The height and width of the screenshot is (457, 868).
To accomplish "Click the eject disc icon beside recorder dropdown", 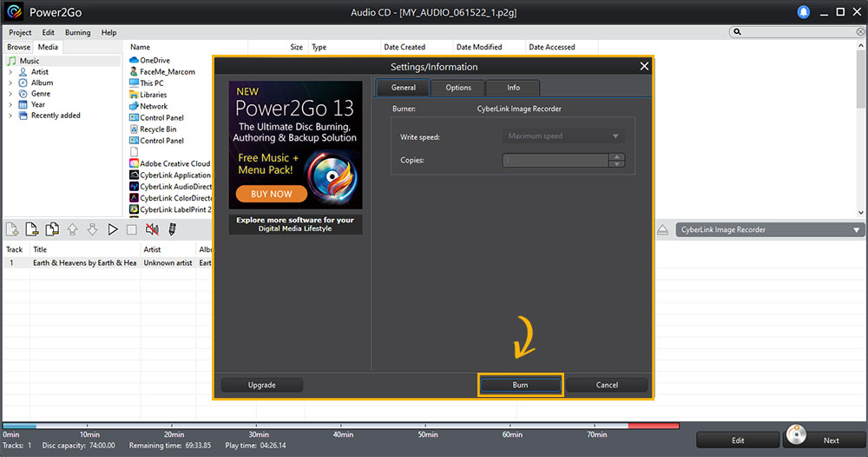I will (662, 230).
